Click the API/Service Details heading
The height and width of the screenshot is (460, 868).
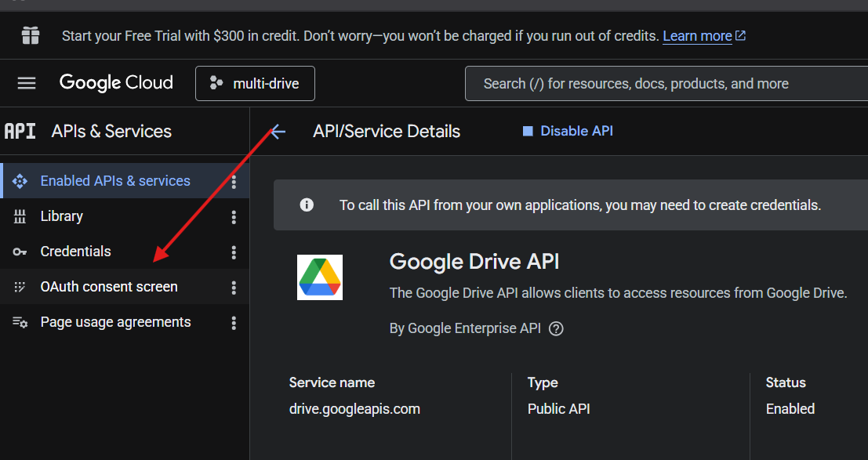point(387,131)
